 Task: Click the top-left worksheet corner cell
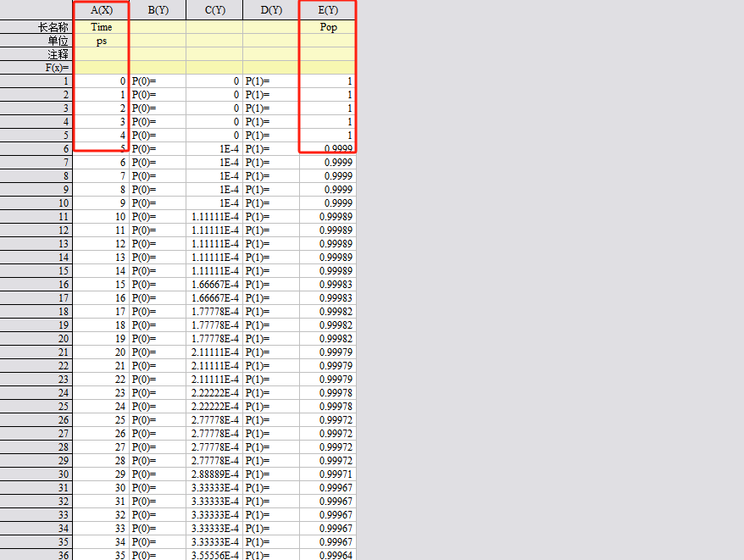(36, 10)
